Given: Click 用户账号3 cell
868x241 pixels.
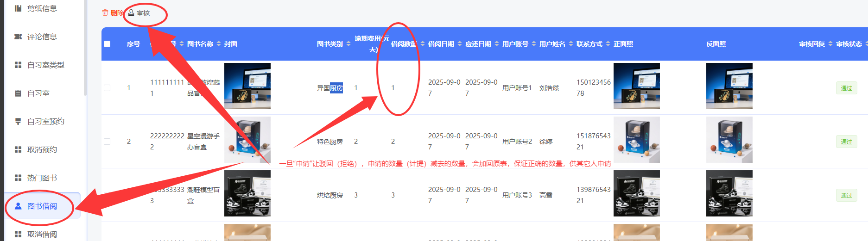Looking at the screenshot, I should pos(517,195).
